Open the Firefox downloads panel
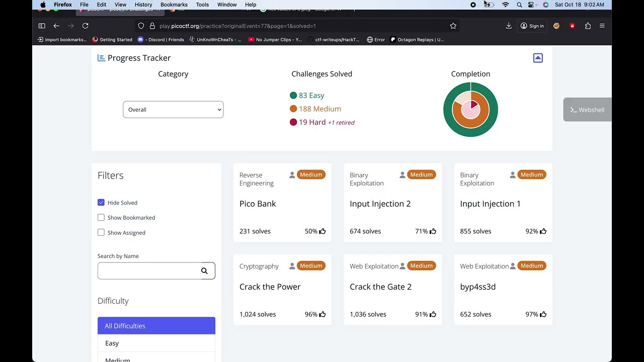The width and height of the screenshot is (644, 362). (509, 26)
